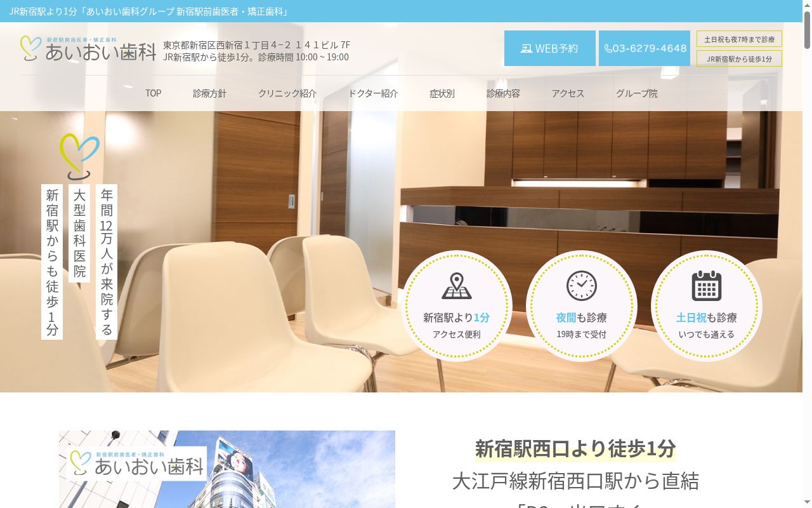Click the building photo with あいおい歯科 sign
Viewport: 812px width, 508px height.
point(227,469)
